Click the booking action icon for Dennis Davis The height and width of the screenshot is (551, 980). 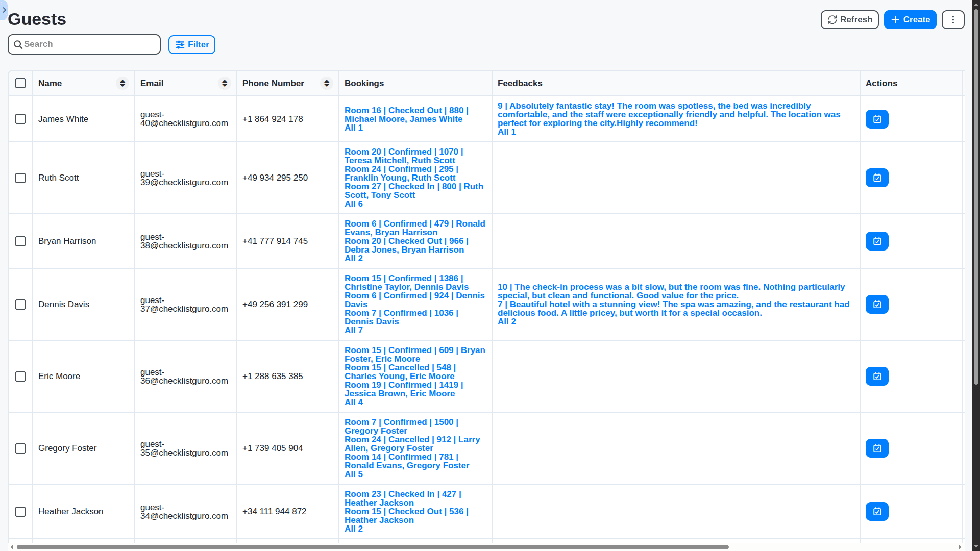tap(877, 305)
